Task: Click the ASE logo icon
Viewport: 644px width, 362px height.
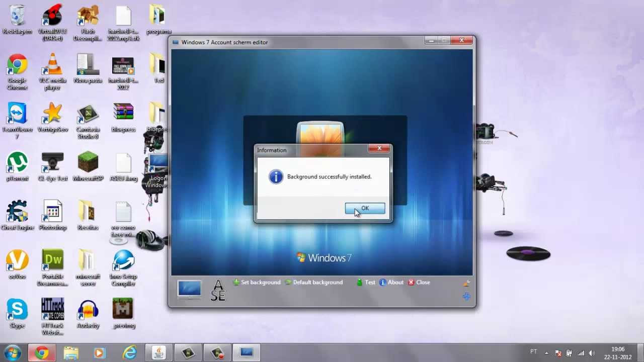Action: [x=218, y=291]
